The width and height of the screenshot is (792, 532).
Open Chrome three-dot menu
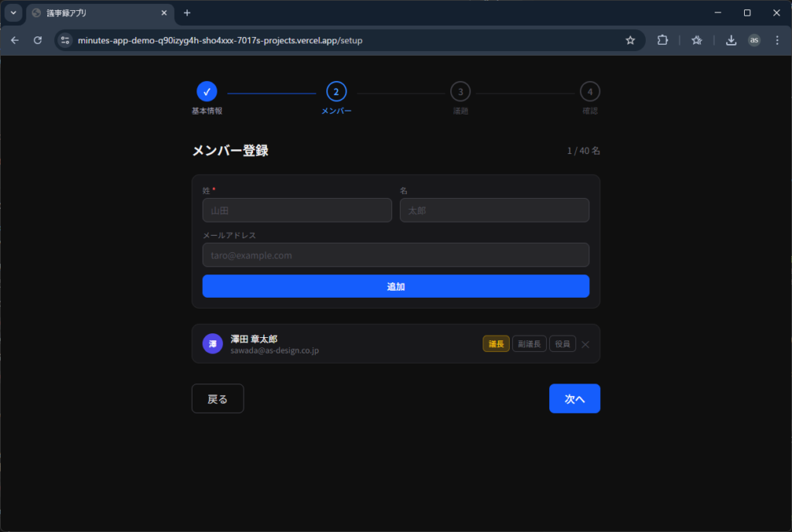777,40
